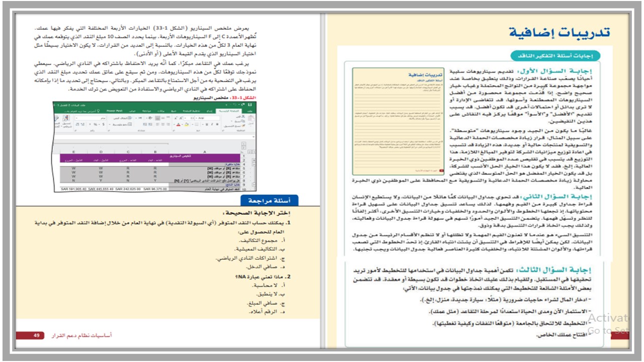
Task: Click the Borders icon in the font group
Action: click(196, 125)
